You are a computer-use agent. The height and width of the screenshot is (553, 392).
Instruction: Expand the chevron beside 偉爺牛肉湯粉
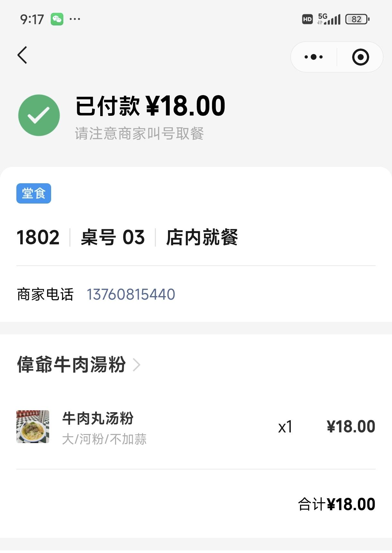(137, 365)
